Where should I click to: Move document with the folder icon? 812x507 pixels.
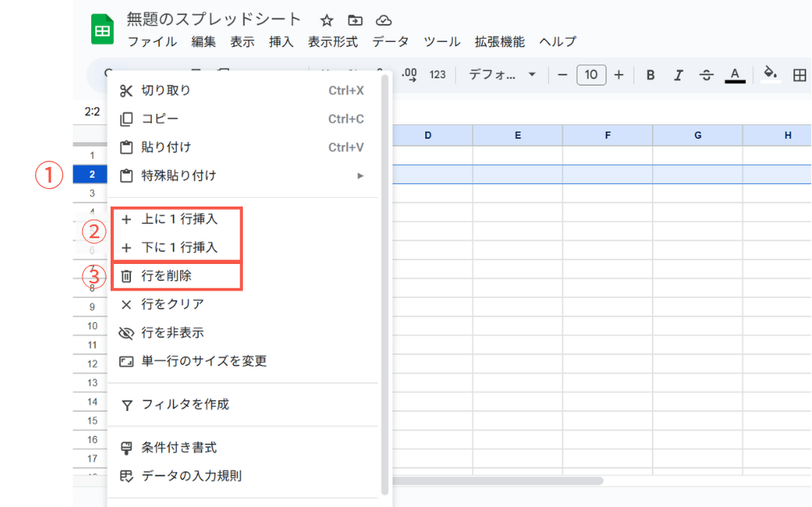pyautogui.click(x=355, y=21)
